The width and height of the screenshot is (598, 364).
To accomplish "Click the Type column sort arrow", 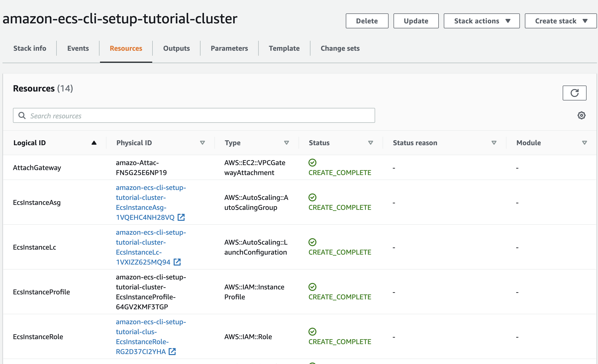I will click(x=286, y=143).
